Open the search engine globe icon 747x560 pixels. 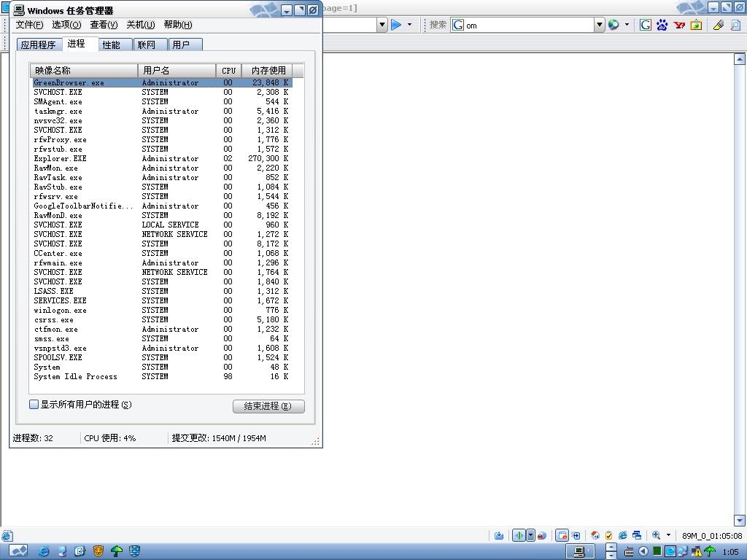[x=614, y=25]
